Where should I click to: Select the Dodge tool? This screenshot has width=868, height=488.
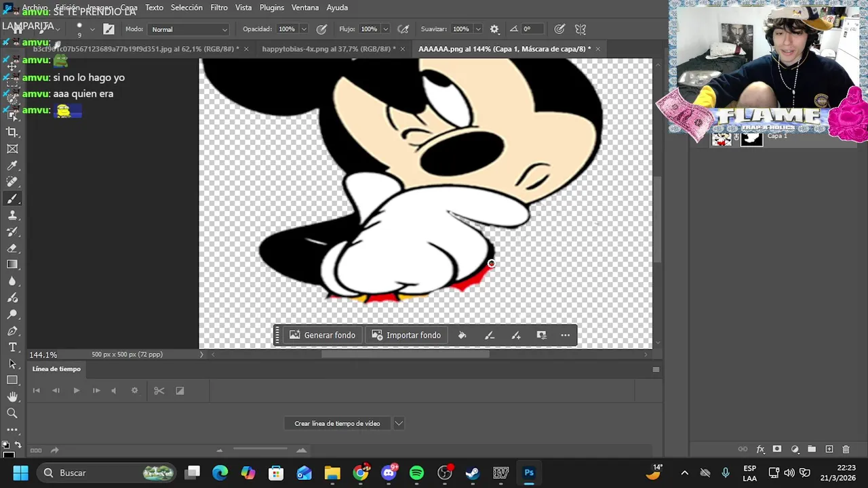click(x=12, y=314)
